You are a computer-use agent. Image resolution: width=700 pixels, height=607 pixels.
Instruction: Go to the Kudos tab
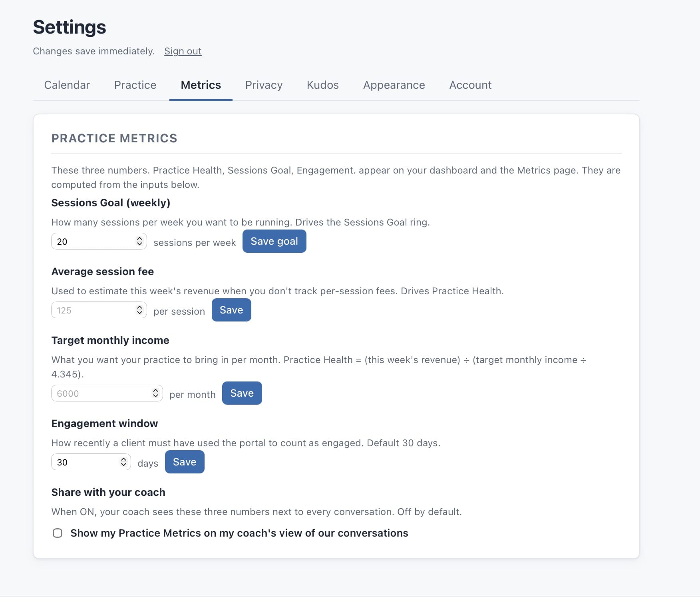(x=322, y=85)
